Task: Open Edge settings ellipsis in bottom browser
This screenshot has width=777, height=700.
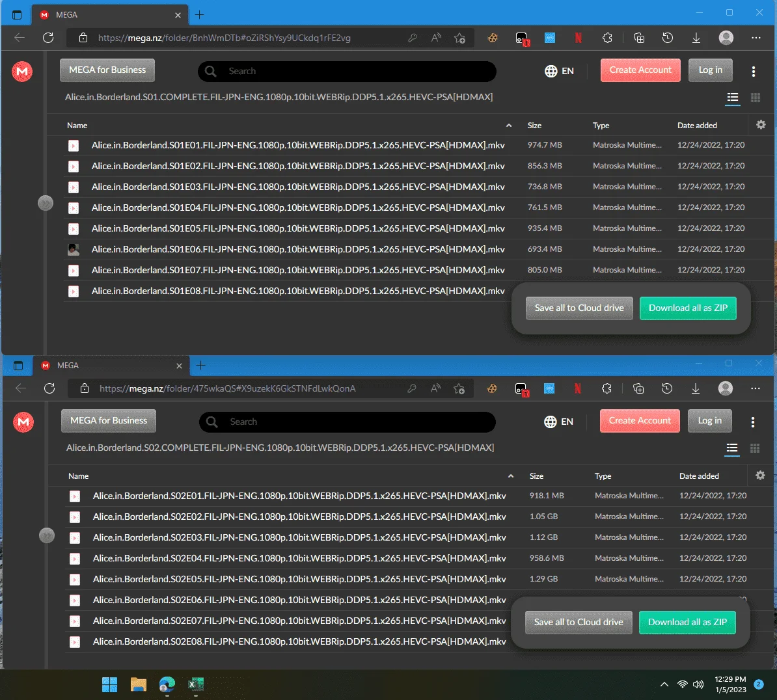Action: [x=755, y=388]
